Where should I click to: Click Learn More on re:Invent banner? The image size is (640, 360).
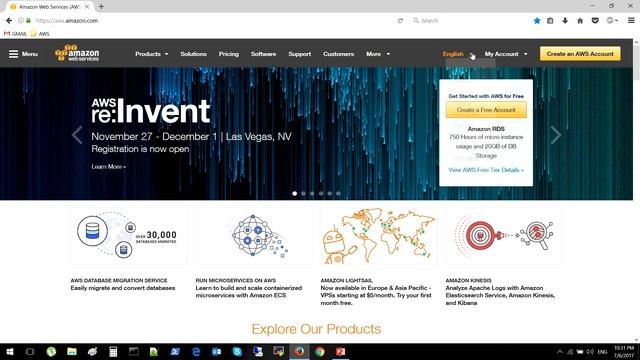tap(109, 167)
